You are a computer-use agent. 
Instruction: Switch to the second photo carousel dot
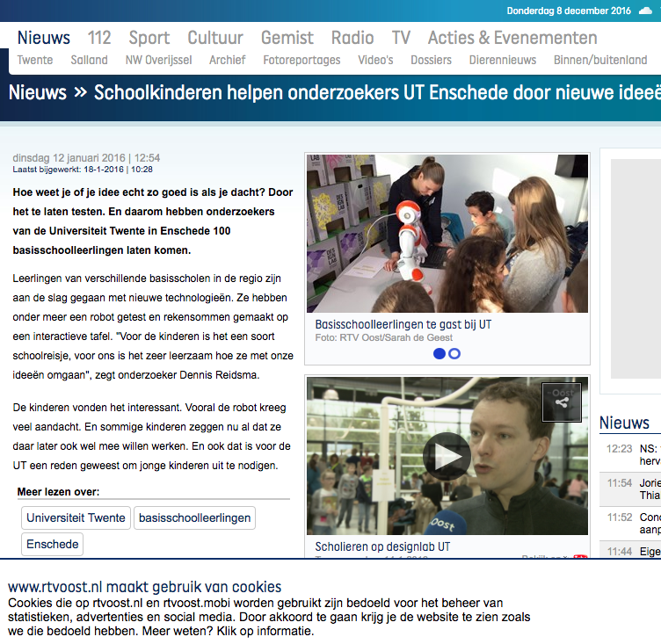[454, 353]
